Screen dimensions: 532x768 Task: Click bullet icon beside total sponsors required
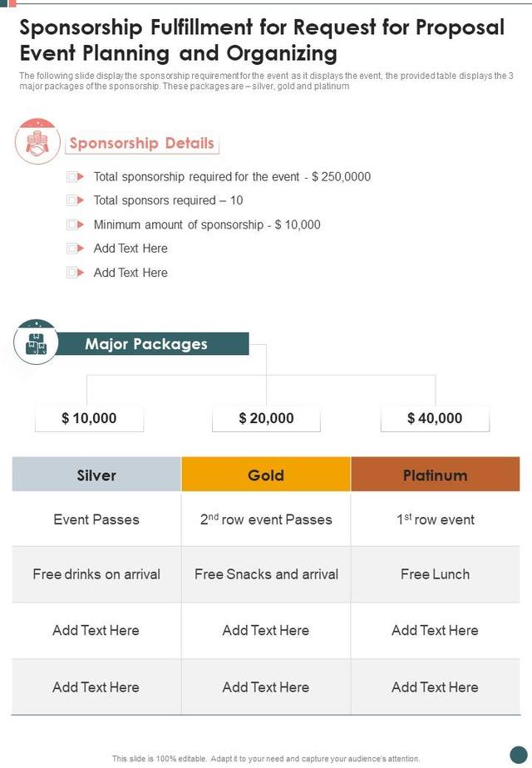[x=76, y=200]
